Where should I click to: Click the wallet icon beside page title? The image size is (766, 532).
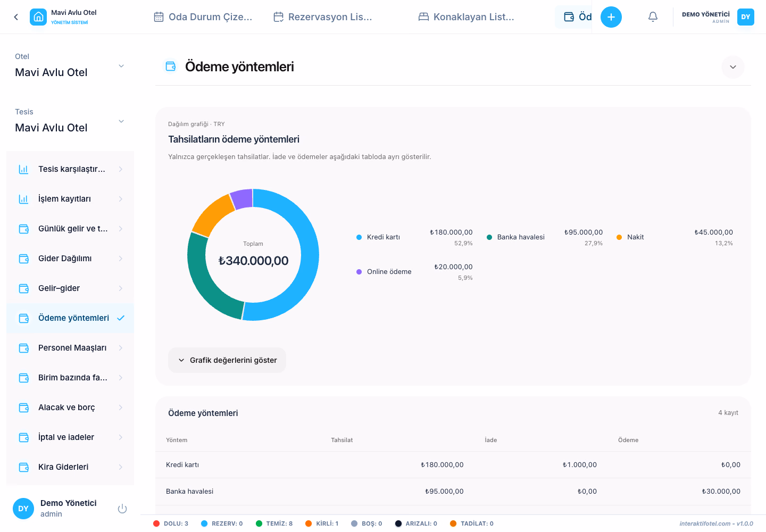point(171,66)
